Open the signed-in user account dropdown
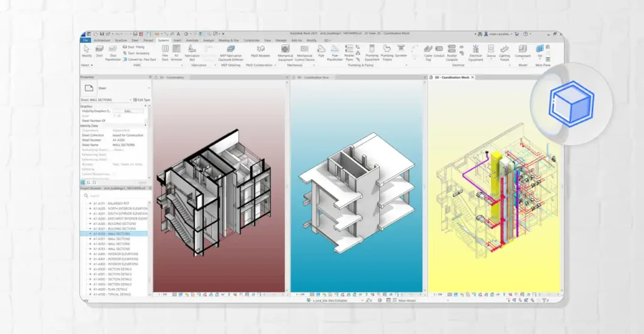Viewport: 644px width, 334px height. coord(497,34)
